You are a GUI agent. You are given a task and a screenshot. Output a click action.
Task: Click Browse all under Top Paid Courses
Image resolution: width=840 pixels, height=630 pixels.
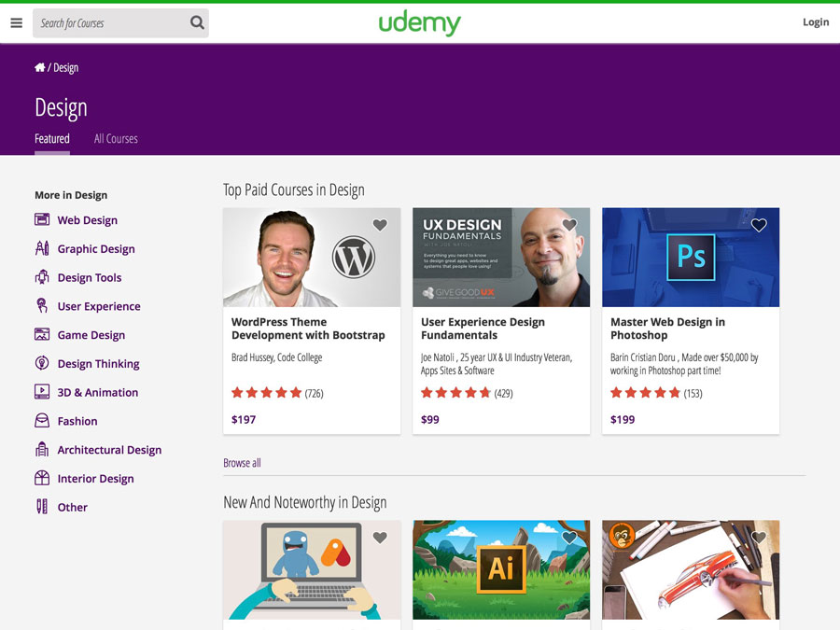tap(242, 463)
